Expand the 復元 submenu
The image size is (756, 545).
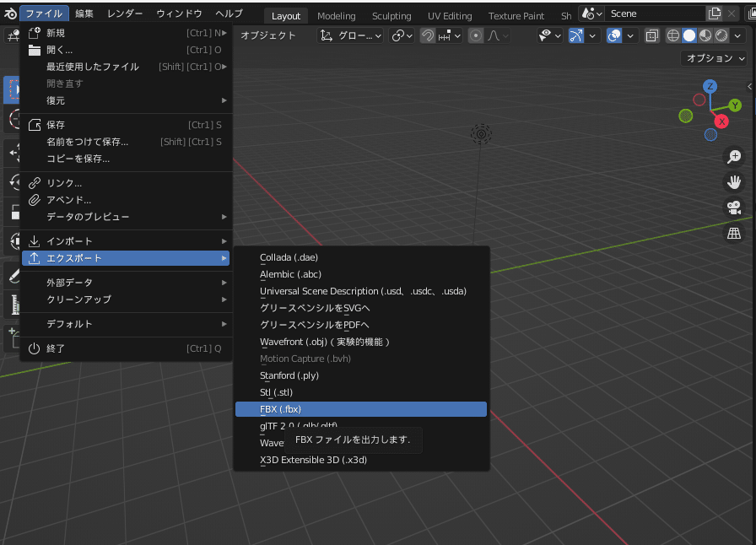pyautogui.click(x=127, y=100)
